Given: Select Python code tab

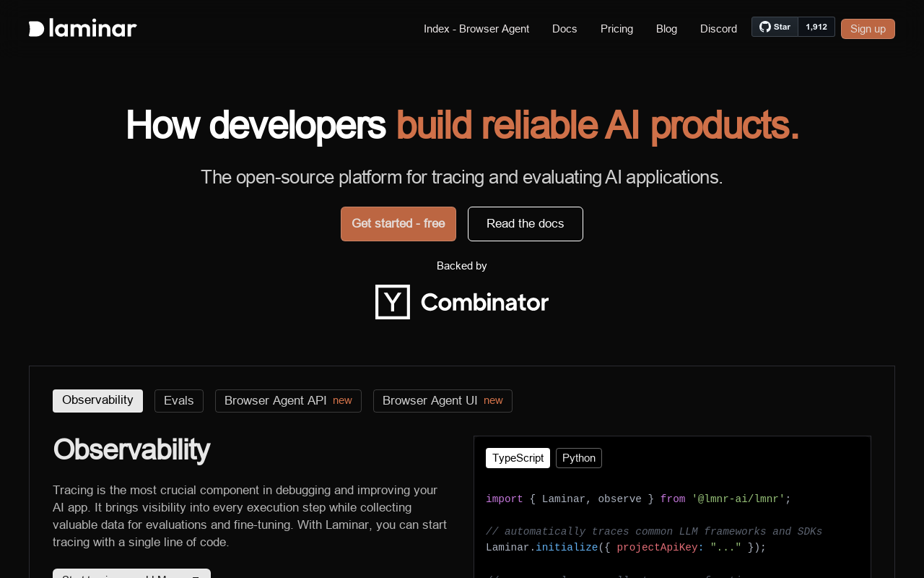Looking at the screenshot, I should [x=579, y=458].
